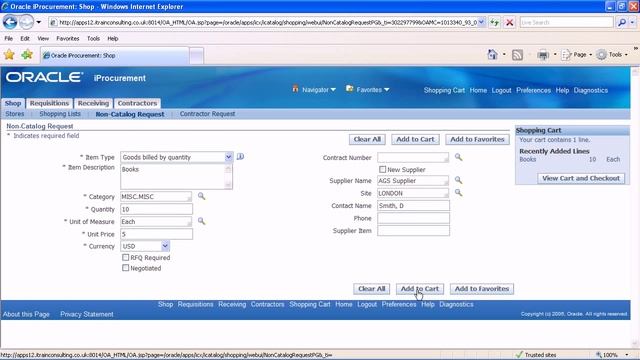Click the Item Type information icon

click(x=240, y=156)
